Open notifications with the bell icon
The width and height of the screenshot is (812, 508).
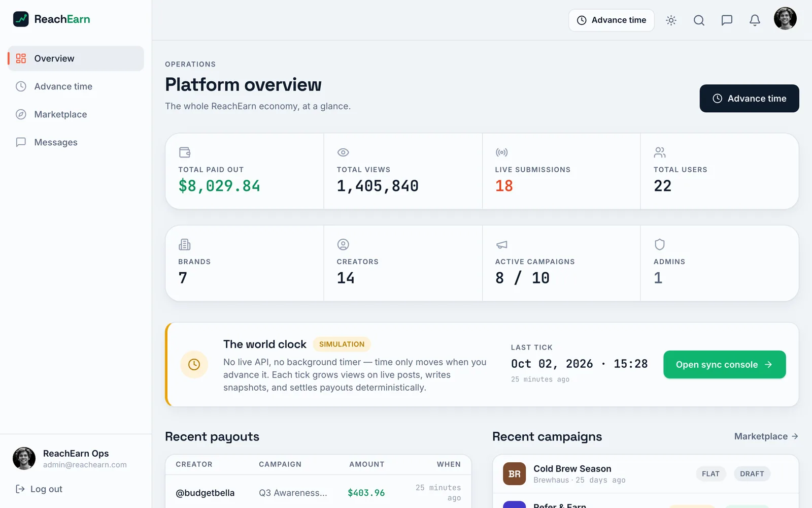(x=755, y=20)
